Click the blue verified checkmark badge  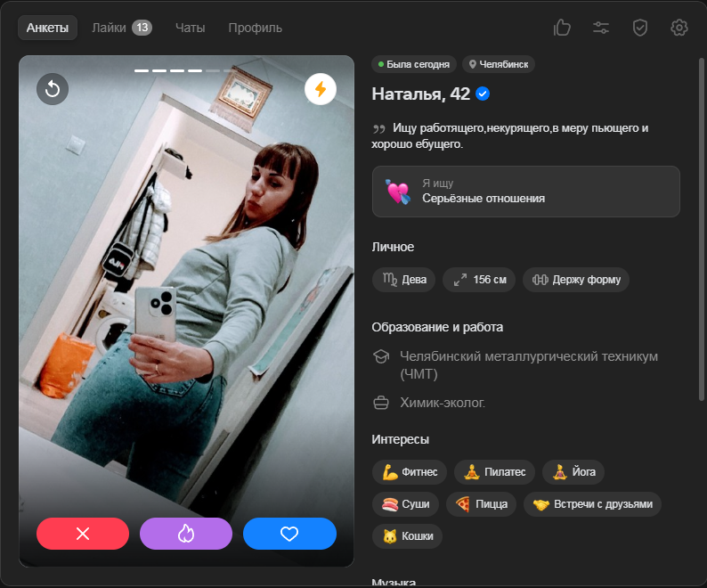[x=483, y=94]
